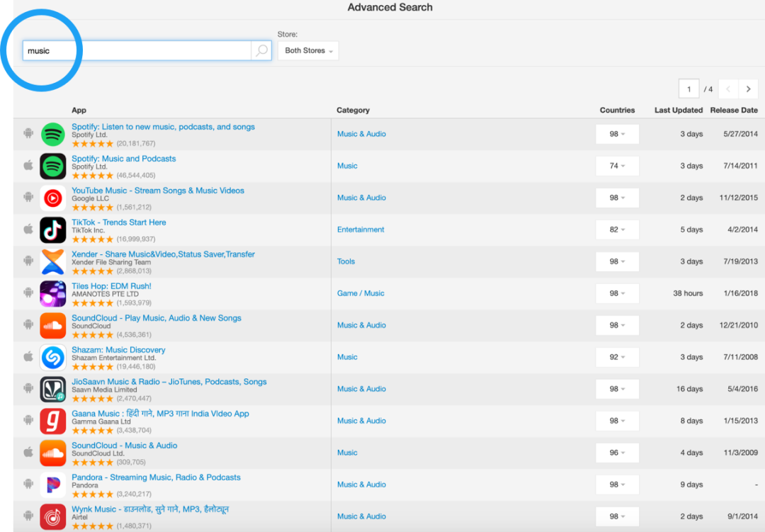765x532 pixels.
Task: Open SoundCloud Play Music app icon
Action: point(52,326)
